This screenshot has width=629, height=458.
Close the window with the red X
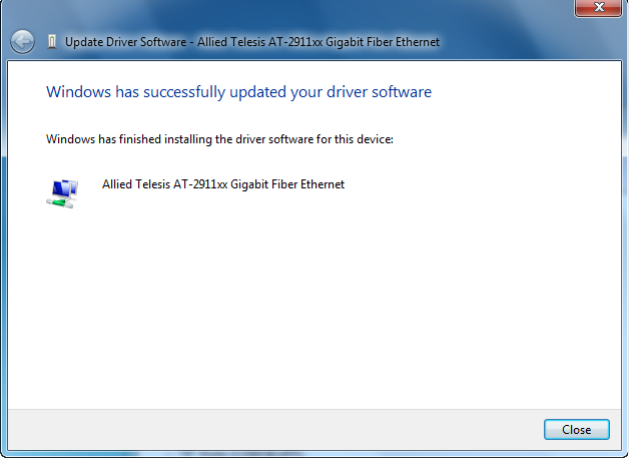click(x=599, y=8)
